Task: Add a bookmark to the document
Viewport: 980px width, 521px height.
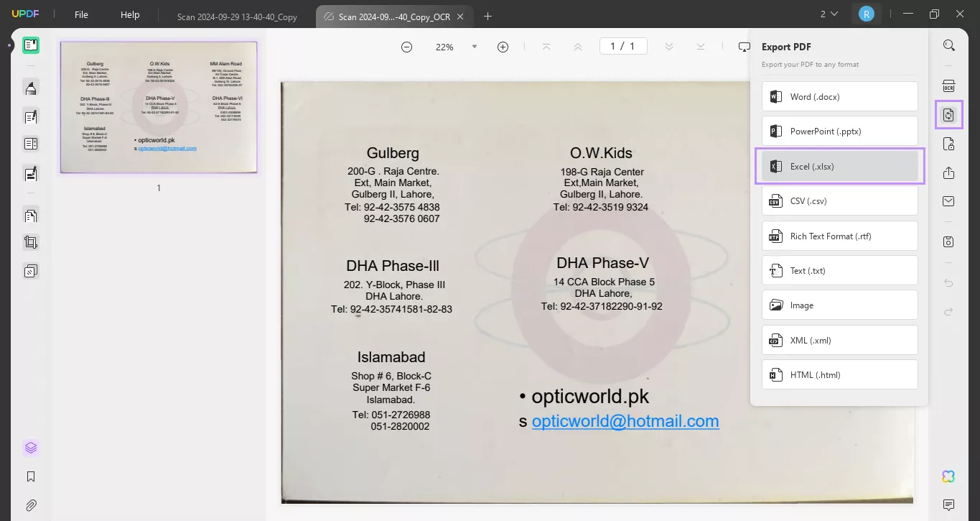Action: click(31, 476)
